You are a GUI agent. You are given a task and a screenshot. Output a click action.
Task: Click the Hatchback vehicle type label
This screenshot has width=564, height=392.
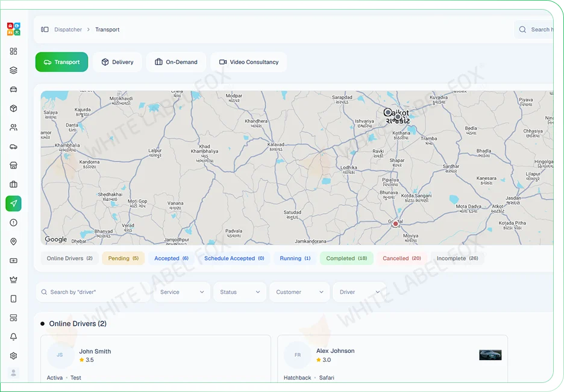coord(298,378)
